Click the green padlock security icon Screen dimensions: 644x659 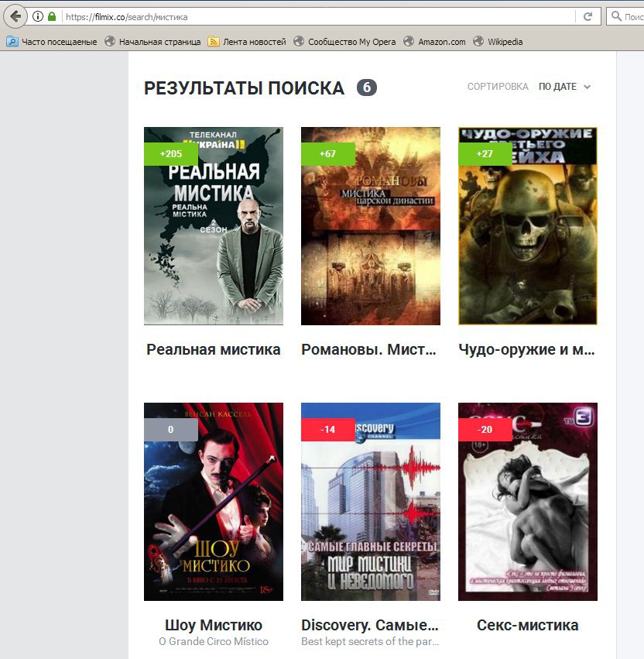click(x=52, y=17)
